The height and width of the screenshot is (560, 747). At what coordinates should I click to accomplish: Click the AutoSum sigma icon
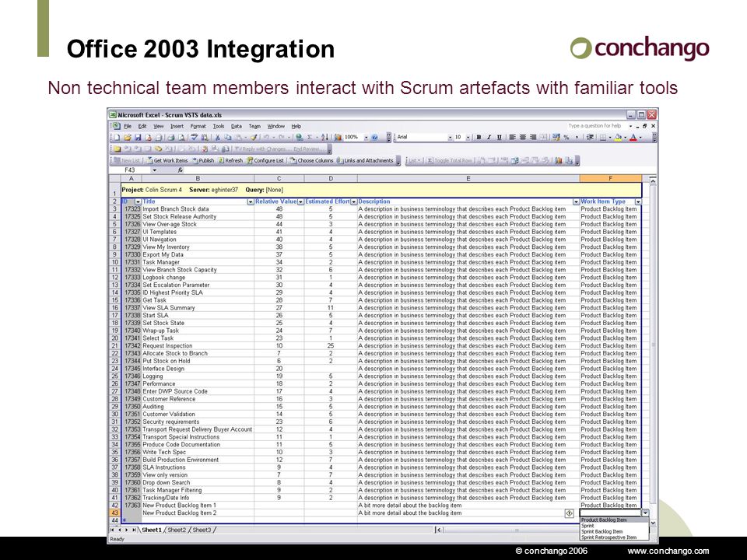(309, 137)
